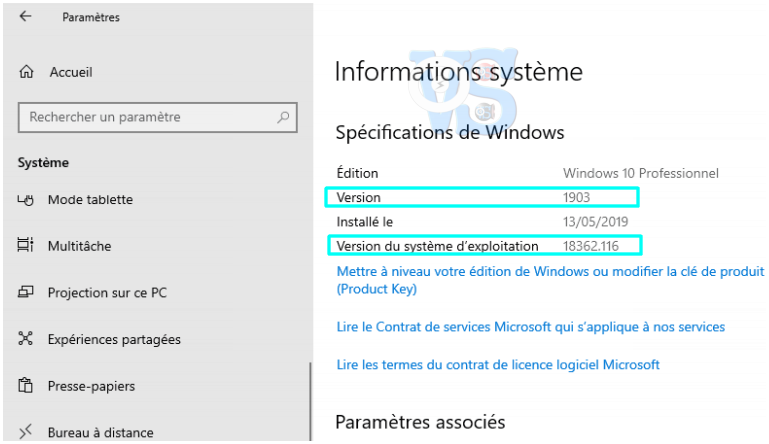This screenshot has height=444, width=769.
Task: Open the contrat de licence logiciel link
Action: (498, 365)
